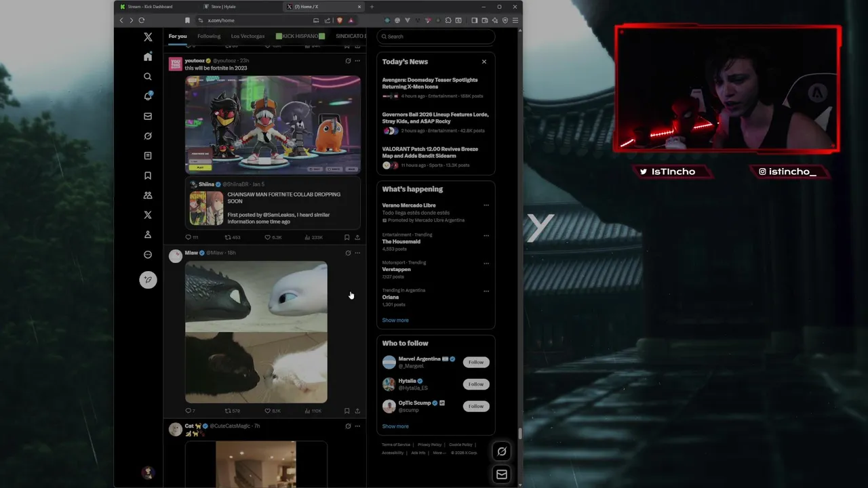This screenshot has width=868, height=488.
Task: Open options for The Housemaid trend
Action: coord(486,236)
